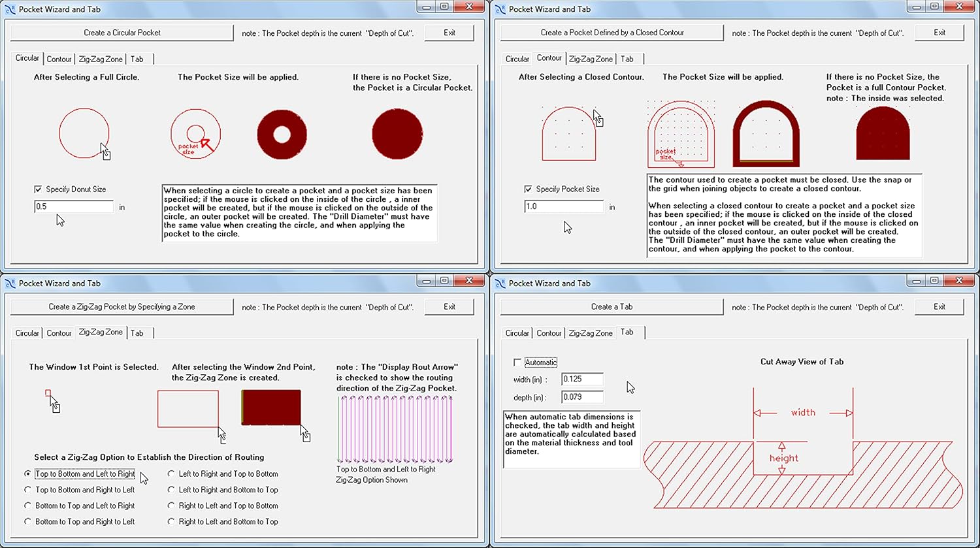Click the donut size field showing 0.5

[x=74, y=206]
